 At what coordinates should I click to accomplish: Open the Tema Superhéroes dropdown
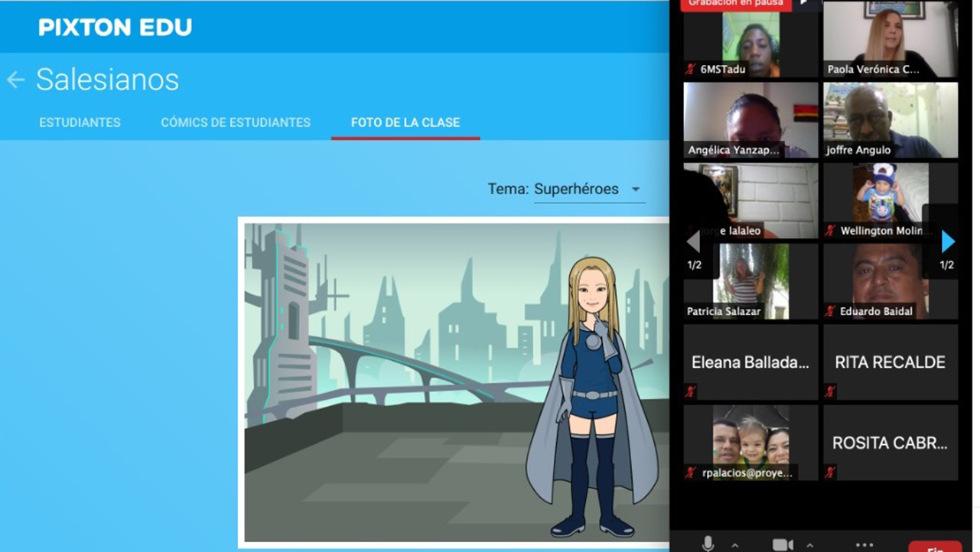pos(589,189)
